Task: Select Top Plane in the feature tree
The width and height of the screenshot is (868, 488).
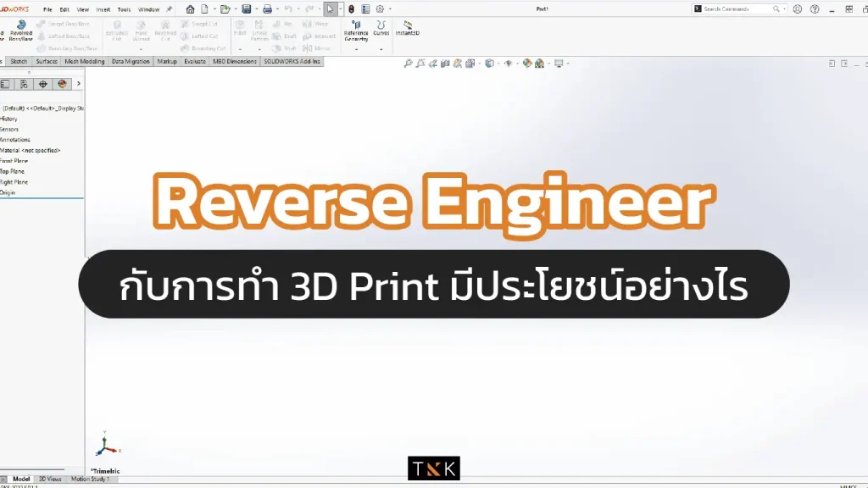Action: pos(14,171)
